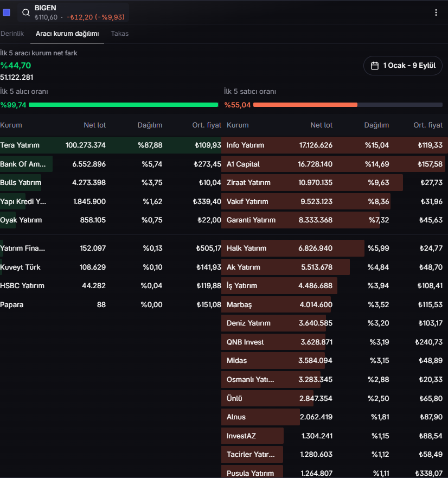448x478 pixels.
Task: Select the Alnus seller row
Action: click(x=335, y=417)
